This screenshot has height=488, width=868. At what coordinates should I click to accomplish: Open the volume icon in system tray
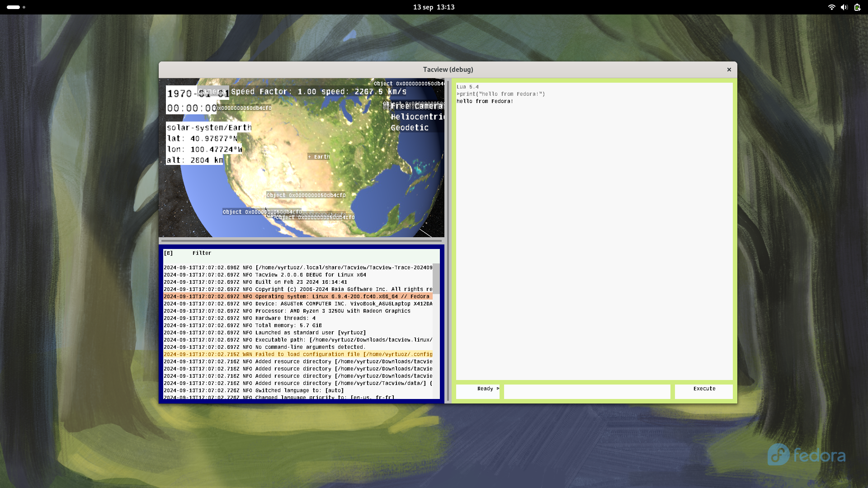(x=844, y=7)
